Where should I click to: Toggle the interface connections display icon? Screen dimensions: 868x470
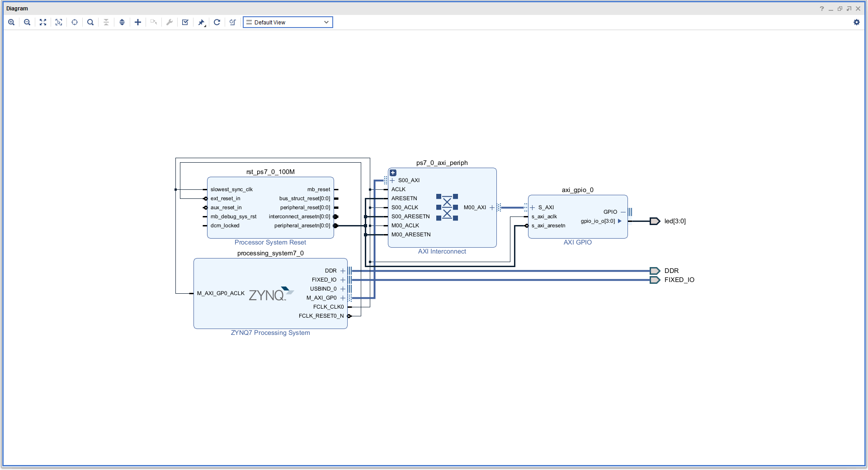(232, 22)
